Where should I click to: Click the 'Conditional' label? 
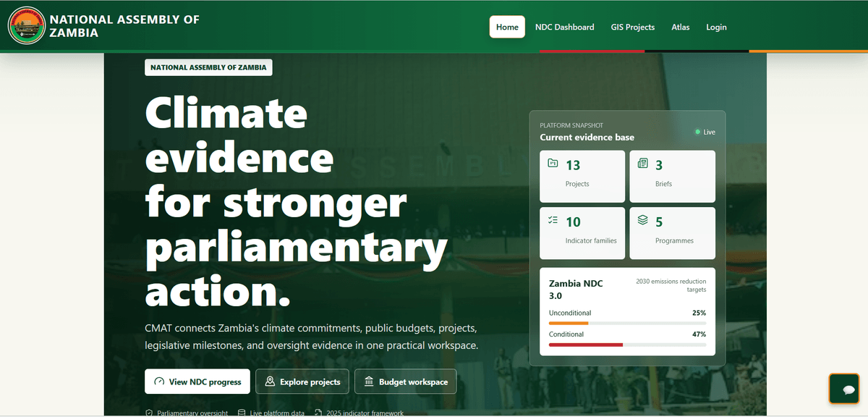tap(566, 334)
